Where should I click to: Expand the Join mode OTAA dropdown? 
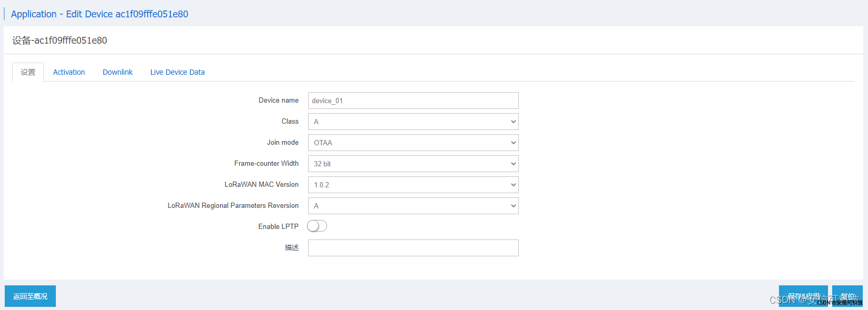tap(413, 143)
